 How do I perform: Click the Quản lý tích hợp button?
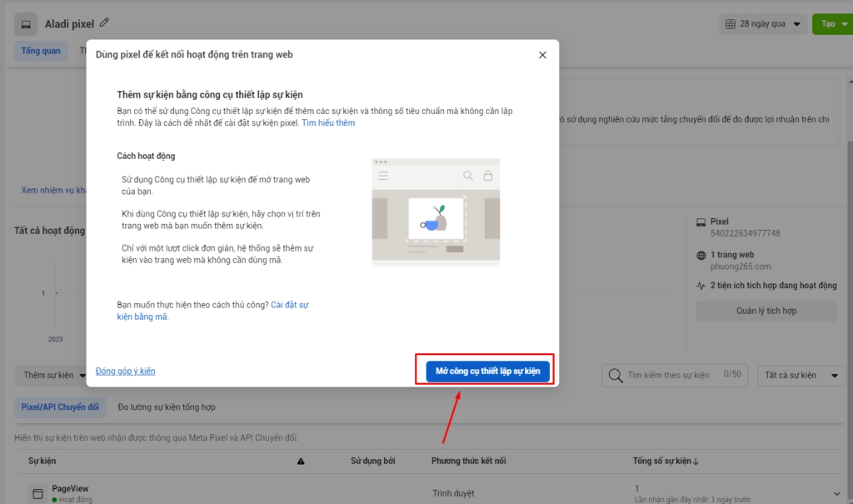766,312
